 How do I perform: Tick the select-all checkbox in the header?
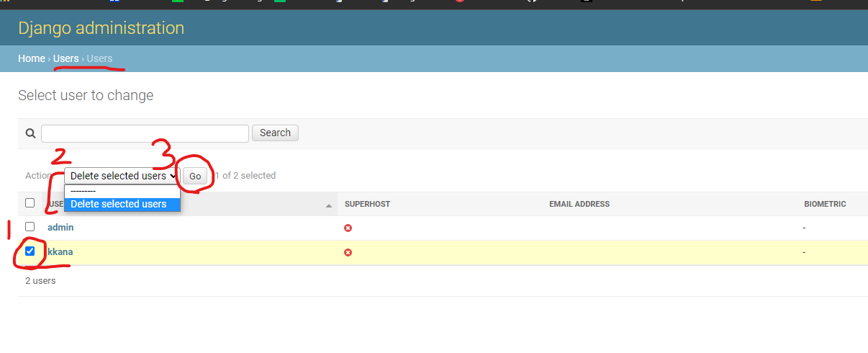pos(30,203)
